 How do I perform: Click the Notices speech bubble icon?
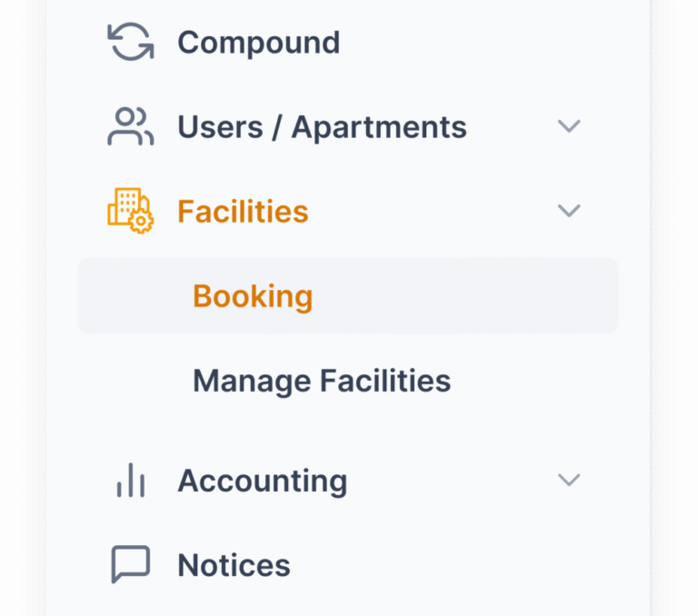tap(130, 565)
